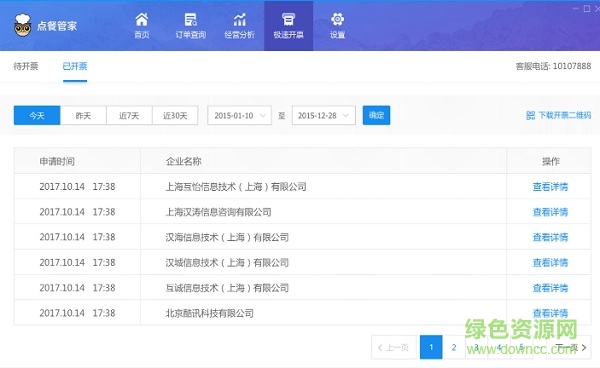This screenshot has width=600, height=368.
Task: Go to page 1 in pagination
Action: pos(431,347)
